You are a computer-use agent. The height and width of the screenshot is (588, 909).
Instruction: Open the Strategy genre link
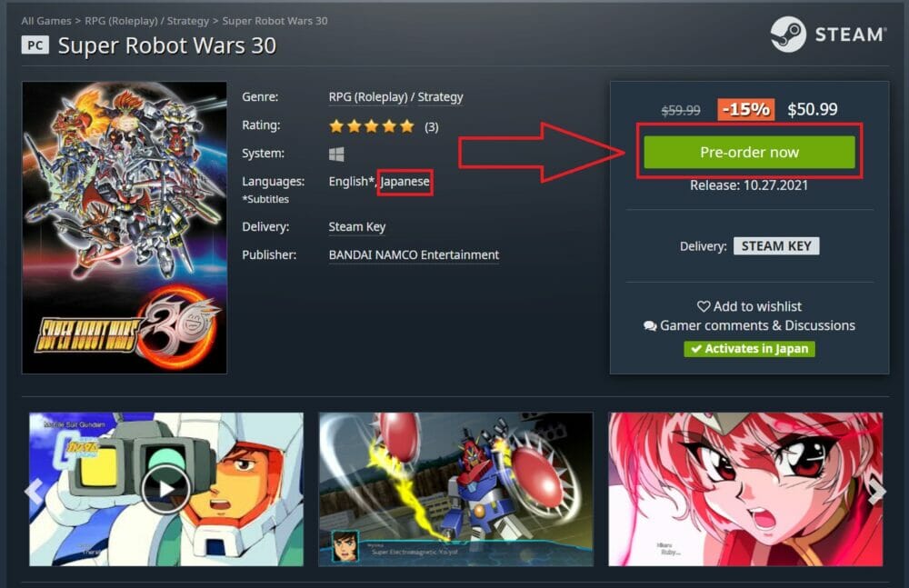[x=441, y=97]
